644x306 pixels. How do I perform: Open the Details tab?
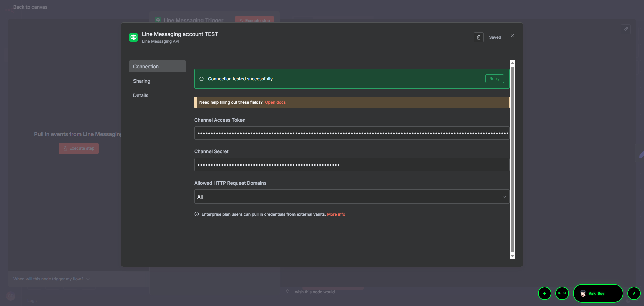[141, 95]
